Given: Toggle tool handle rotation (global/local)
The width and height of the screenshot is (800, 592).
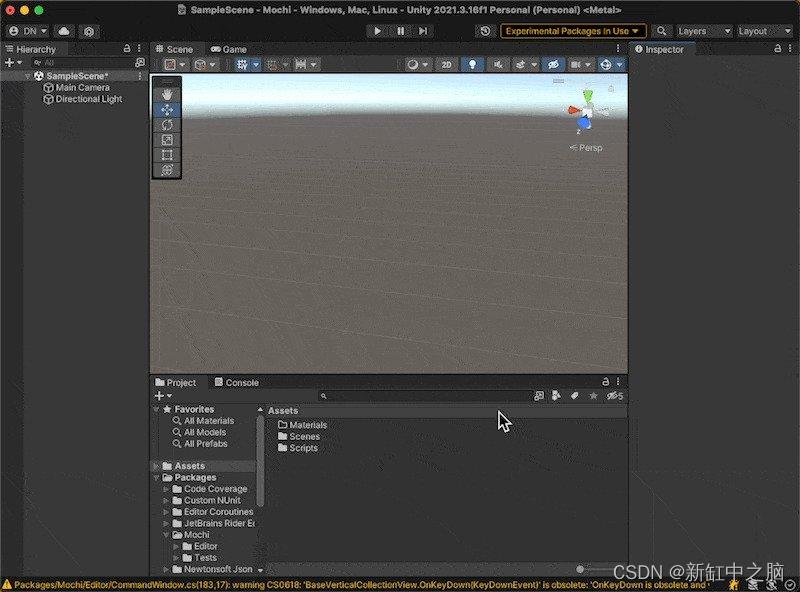Looking at the screenshot, I should [x=201, y=65].
